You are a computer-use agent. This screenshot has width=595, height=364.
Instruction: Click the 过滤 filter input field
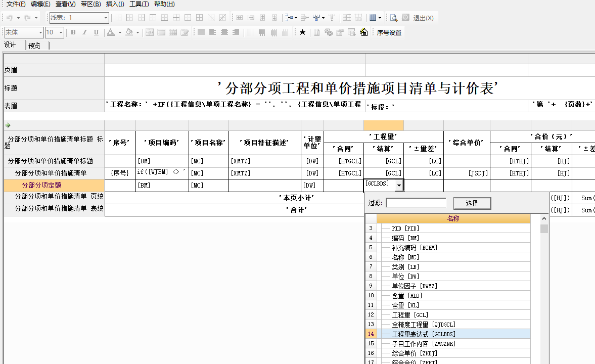416,203
